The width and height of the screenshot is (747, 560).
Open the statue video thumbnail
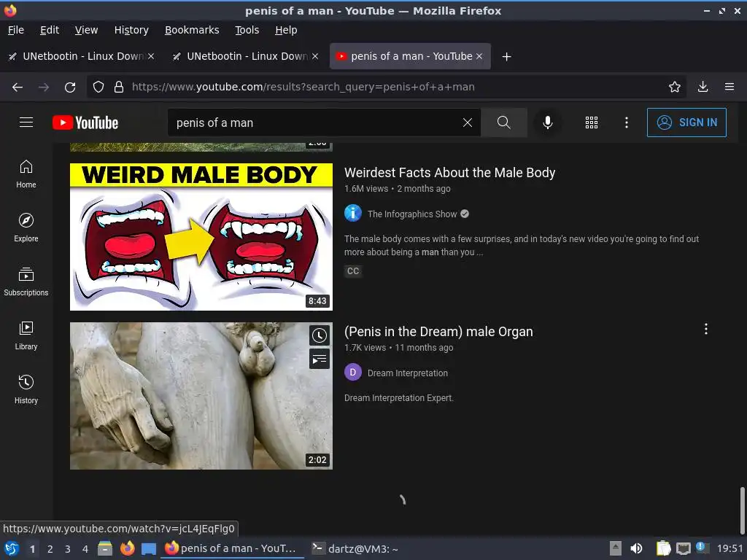(x=201, y=396)
